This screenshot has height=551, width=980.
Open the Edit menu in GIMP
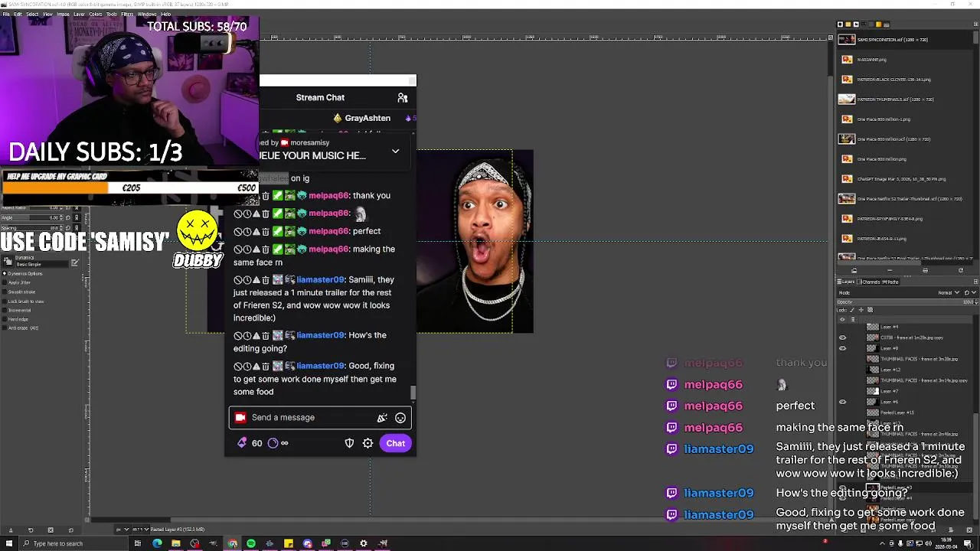click(x=18, y=14)
